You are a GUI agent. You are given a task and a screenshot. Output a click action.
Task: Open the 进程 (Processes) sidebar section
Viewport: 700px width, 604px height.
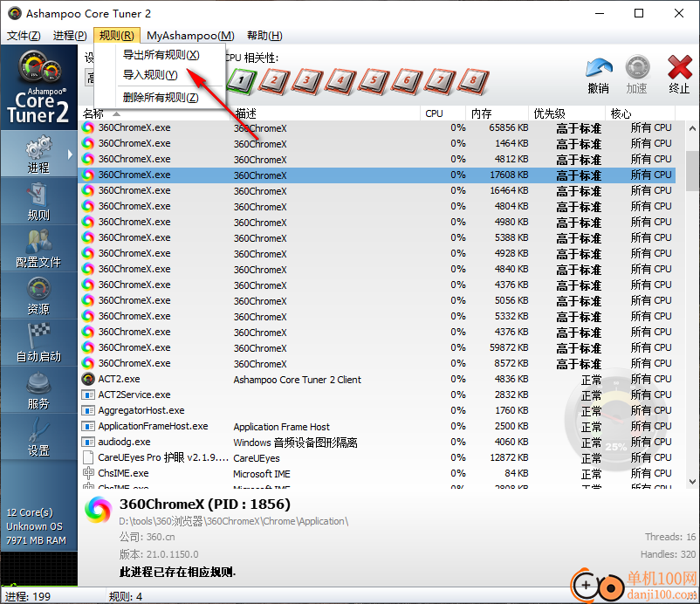click(x=38, y=154)
